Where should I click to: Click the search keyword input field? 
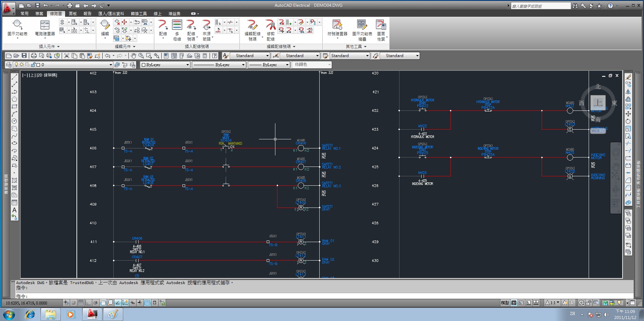point(540,6)
